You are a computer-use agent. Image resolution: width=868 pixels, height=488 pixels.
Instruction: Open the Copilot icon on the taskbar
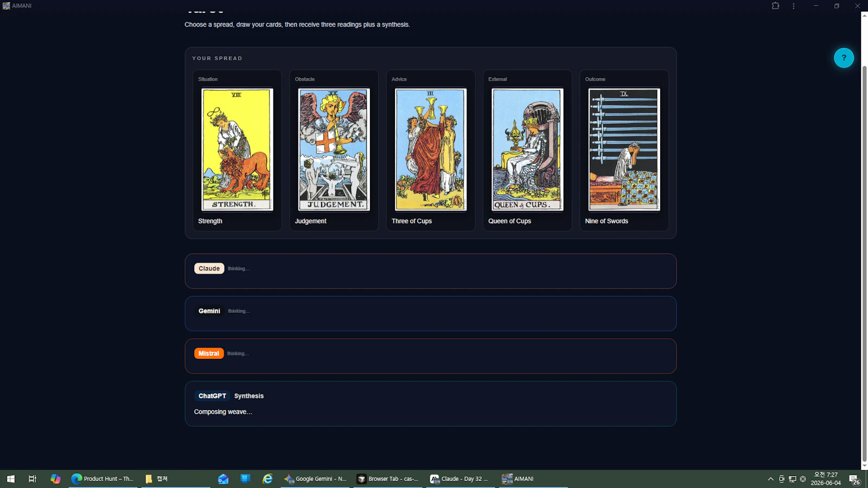pos(55,479)
